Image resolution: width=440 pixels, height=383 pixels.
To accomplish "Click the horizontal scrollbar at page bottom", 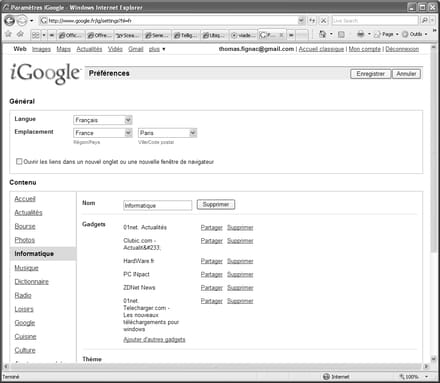I will pos(216,366).
